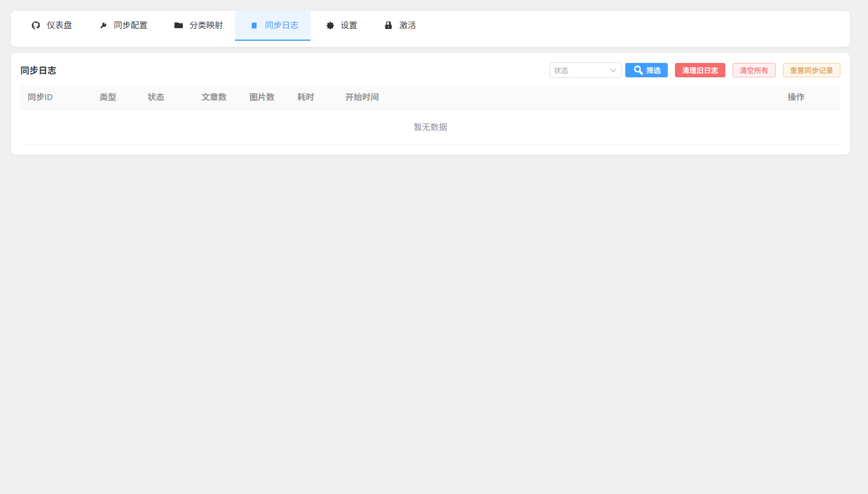
Task: Click the 清空所有 button
Action: tap(754, 70)
